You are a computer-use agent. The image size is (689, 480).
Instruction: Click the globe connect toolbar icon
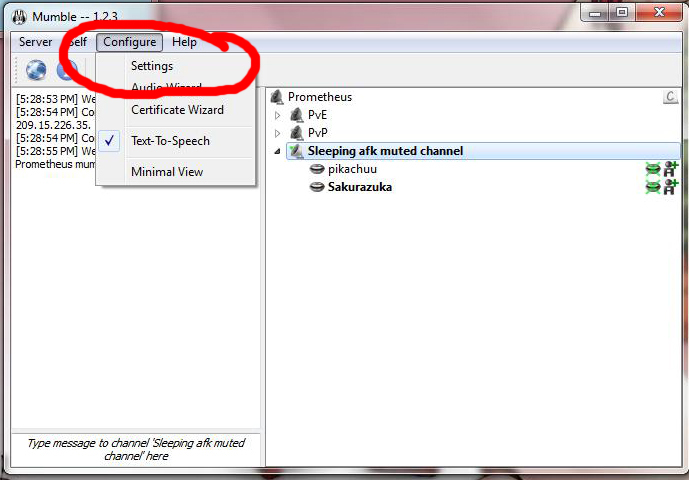(x=36, y=70)
